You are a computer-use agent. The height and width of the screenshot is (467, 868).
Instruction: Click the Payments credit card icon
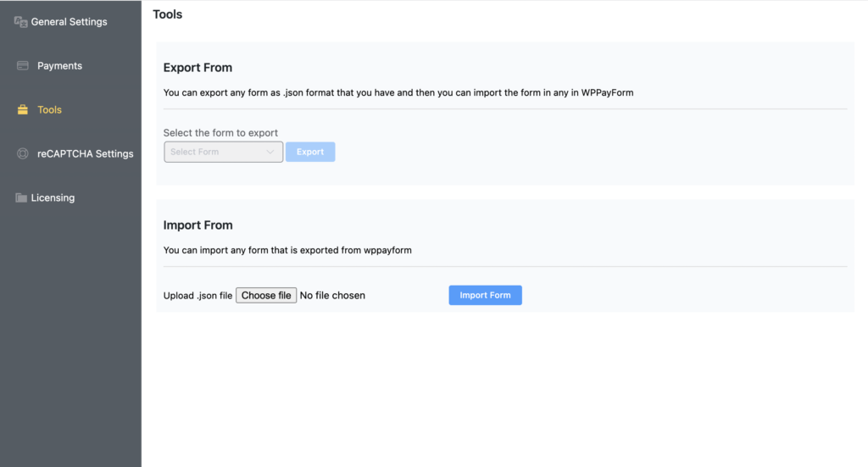23,65
